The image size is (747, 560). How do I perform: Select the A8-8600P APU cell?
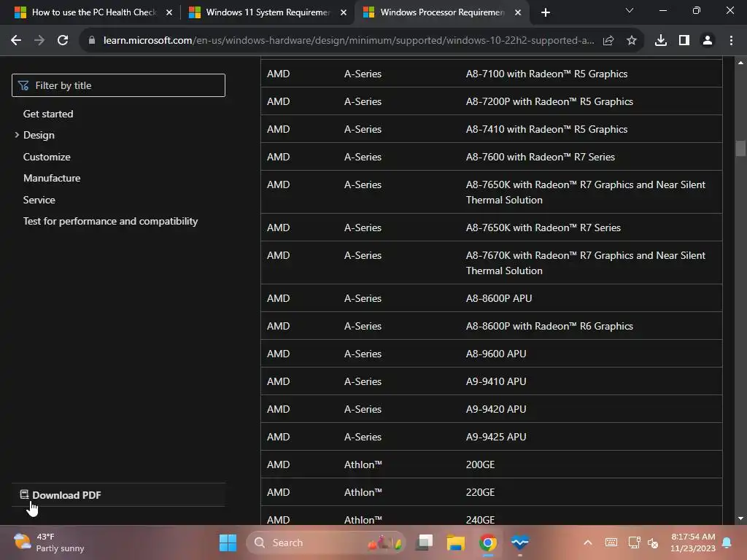(591, 298)
